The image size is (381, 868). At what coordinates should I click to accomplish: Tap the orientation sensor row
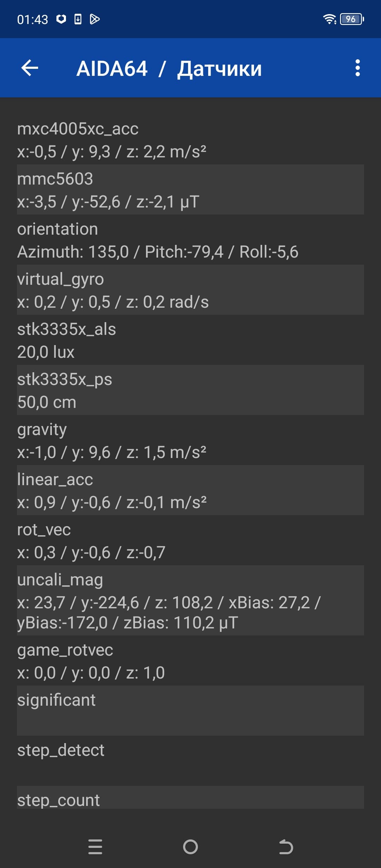point(190,240)
